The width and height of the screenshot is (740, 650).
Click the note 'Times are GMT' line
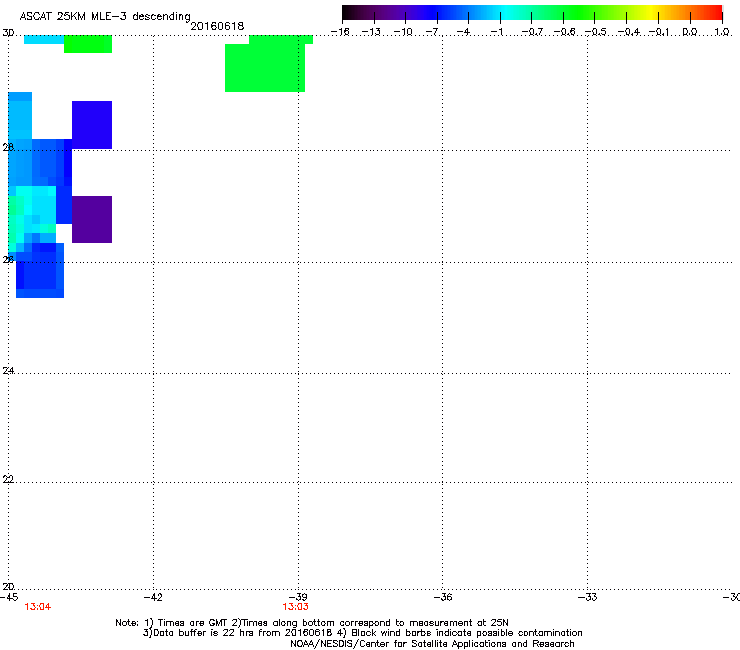point(311,623)
